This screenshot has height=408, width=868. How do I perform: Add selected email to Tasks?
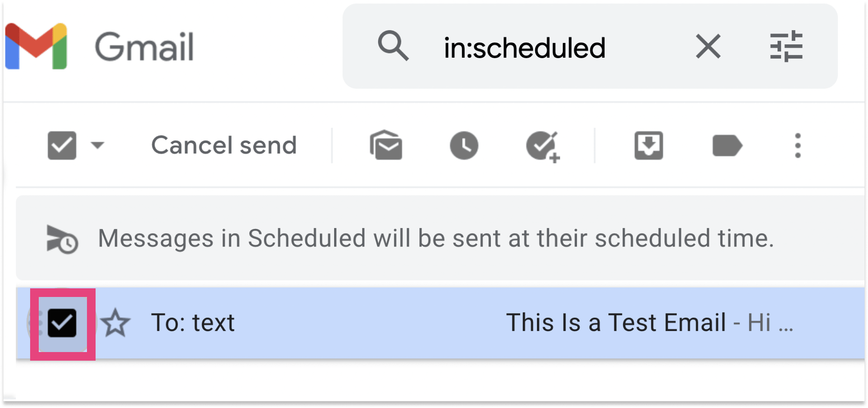(542, 145)
